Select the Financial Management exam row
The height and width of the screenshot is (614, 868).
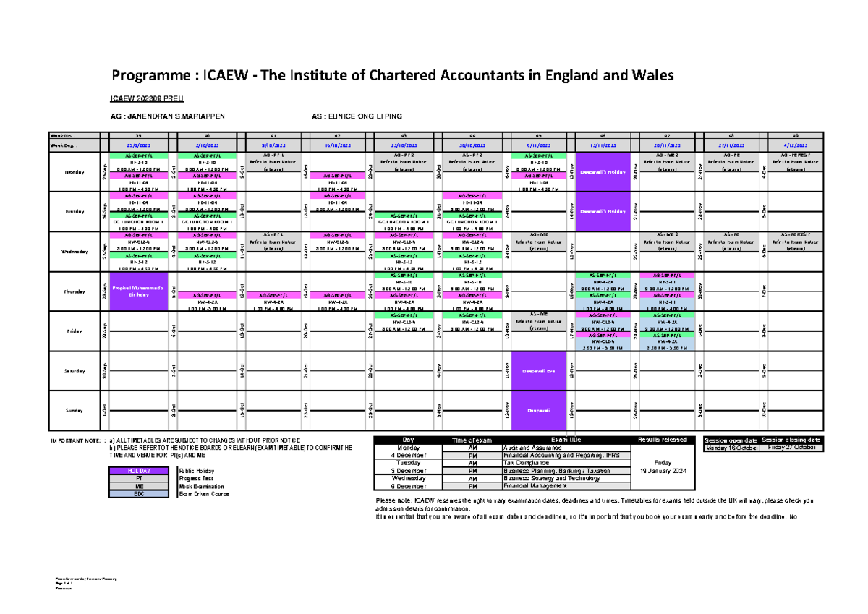point(531,486)
